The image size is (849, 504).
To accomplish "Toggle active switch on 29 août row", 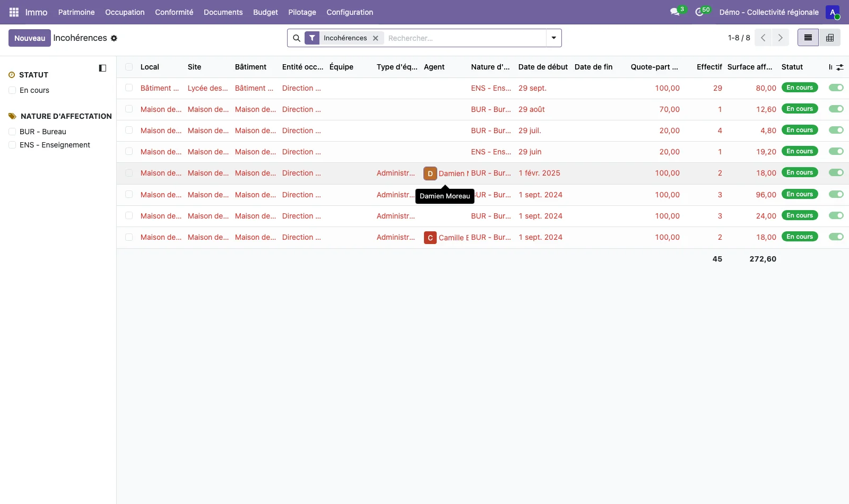I will [x=836, y=109].
